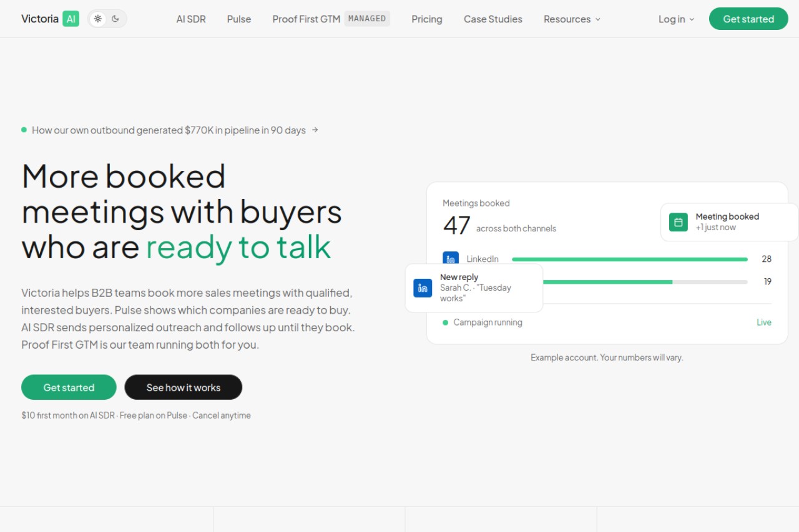Click the "New reply" notification title
The height and width of the screenshot is (532, 799).
(x=459, y=277)
